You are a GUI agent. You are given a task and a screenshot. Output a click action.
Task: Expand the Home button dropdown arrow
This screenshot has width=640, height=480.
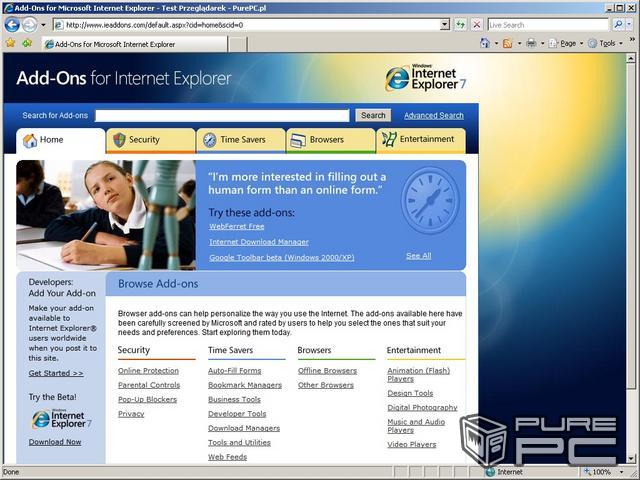point(496,43)
